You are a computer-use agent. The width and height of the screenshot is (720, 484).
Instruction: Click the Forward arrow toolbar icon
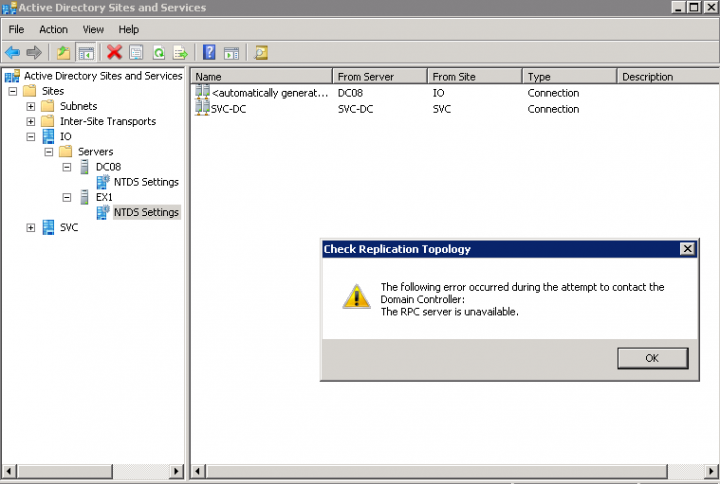click(x=34, y=53)
